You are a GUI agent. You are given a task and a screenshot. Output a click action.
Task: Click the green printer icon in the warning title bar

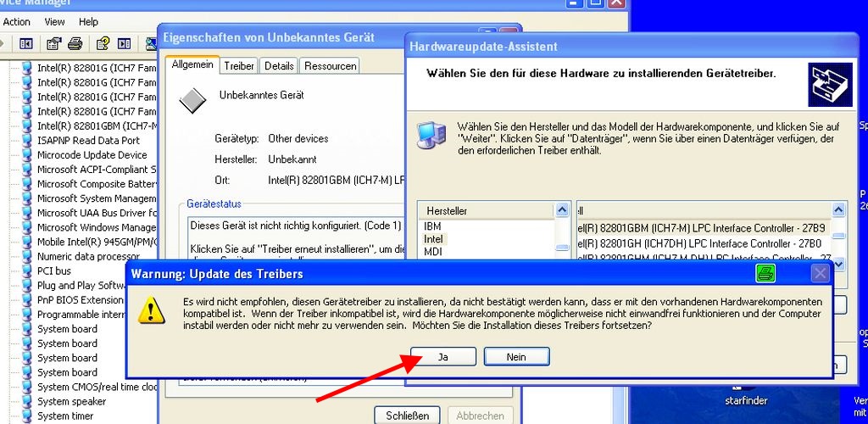[765, 273]
